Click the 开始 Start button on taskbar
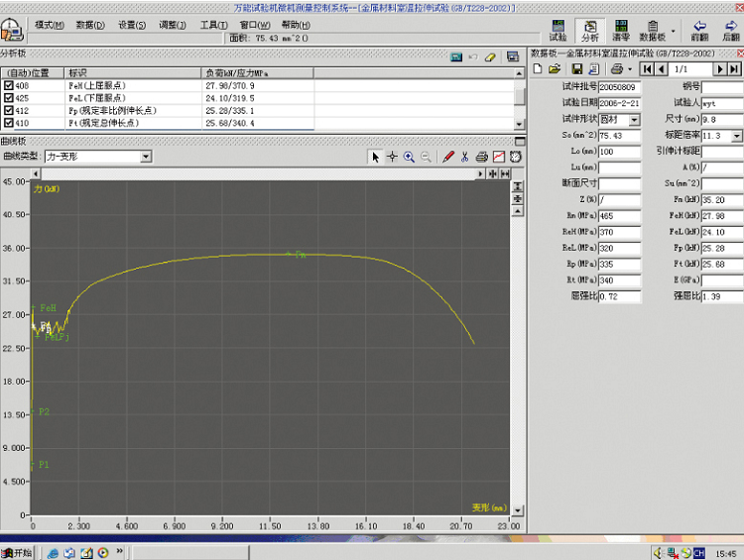This screenshot has height=560, width=744. [17, 553]
